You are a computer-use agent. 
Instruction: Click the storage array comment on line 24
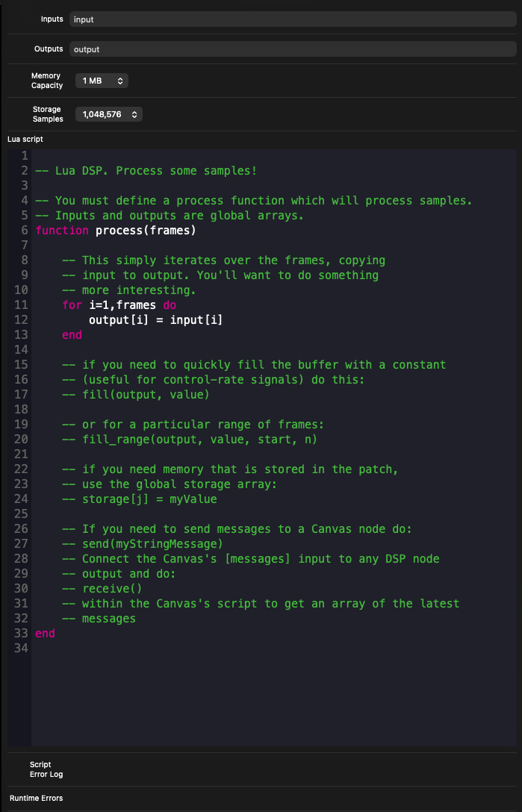click(142, 499)
